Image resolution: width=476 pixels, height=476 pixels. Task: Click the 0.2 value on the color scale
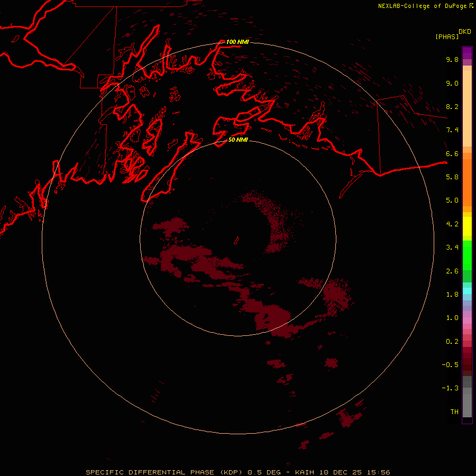tap(452, 342)
